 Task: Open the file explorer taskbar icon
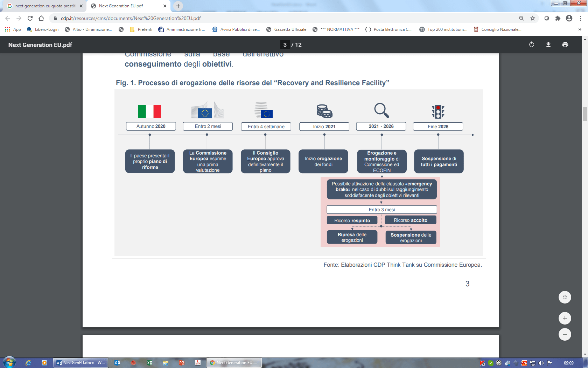[166, 363]
